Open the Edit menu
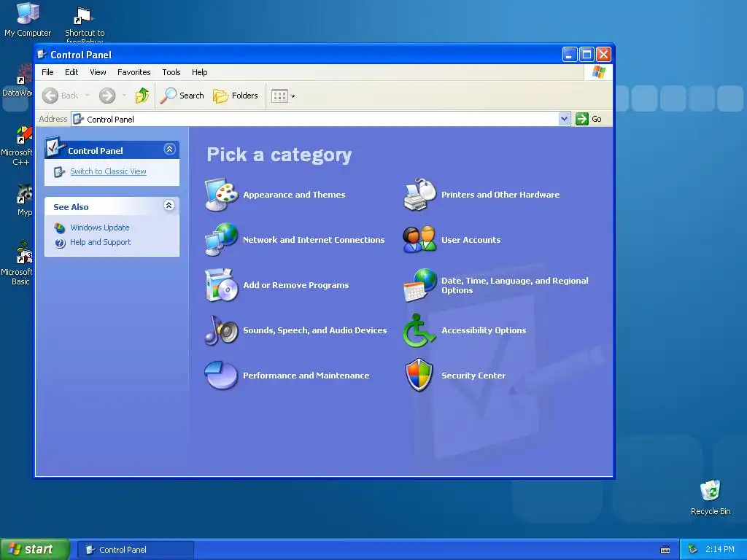This screenshot has height=560, width=747. (x=71, y=72)
